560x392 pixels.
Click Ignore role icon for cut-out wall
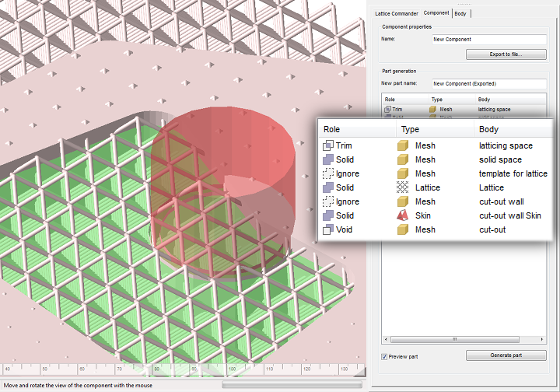tap(328, 201)
